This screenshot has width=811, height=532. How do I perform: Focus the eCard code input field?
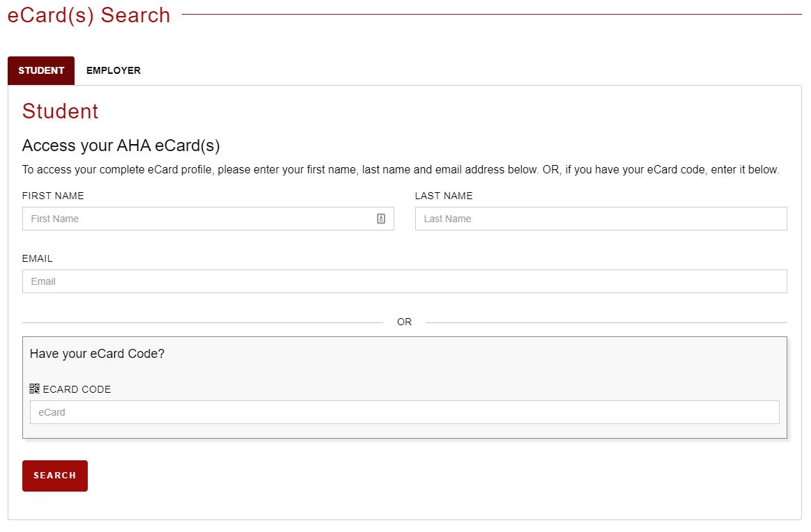(405, 412)
